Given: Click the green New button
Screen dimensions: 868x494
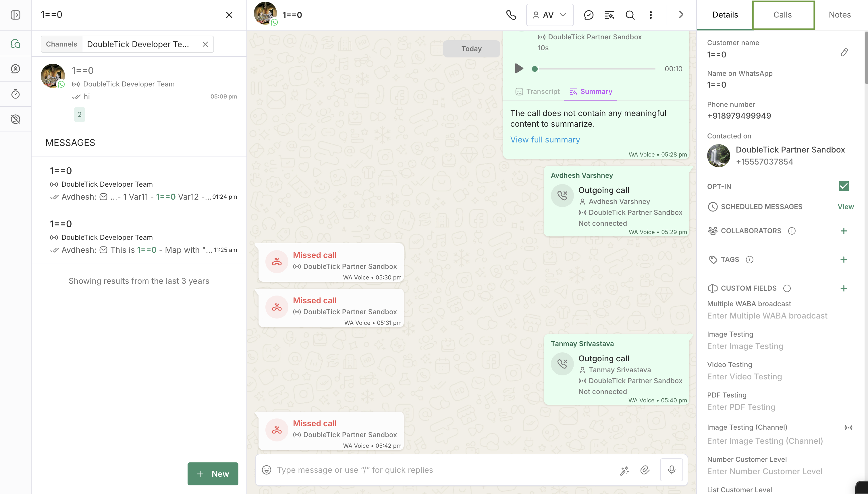Looking at the screenshot, I should click(213, 474).
